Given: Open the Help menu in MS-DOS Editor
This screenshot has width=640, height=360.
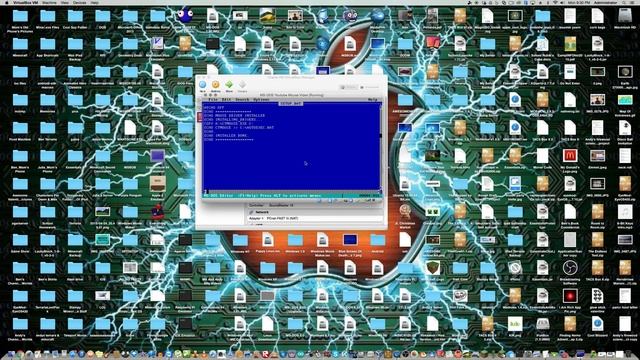Looking at the screenshot, I should coord(373,100).
